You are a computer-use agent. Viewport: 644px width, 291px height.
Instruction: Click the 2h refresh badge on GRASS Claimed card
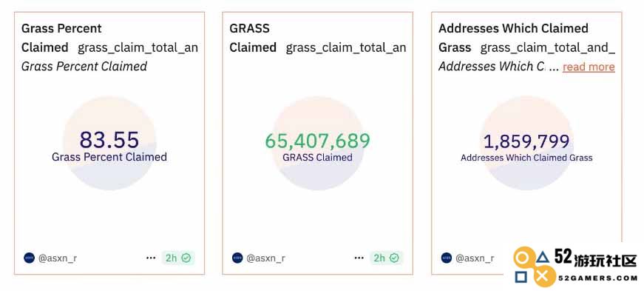pos(387,258)
